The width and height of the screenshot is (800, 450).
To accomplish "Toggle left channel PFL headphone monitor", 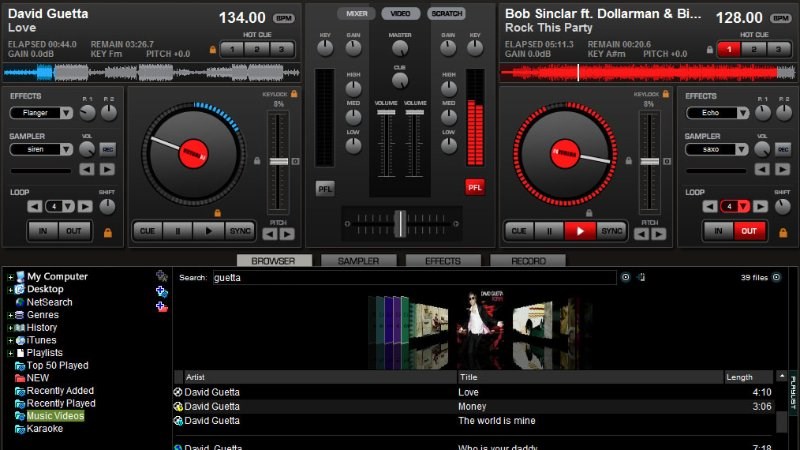I will tap(325, 189).
